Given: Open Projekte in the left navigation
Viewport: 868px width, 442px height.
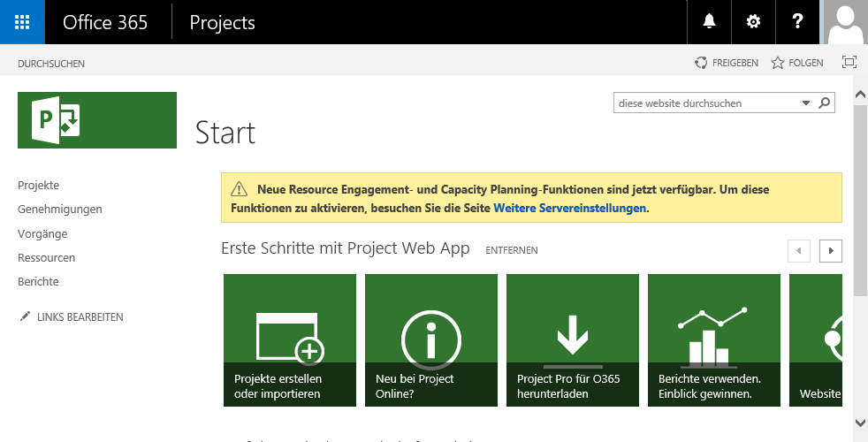Looking at the screenshot, I should 38,185.
